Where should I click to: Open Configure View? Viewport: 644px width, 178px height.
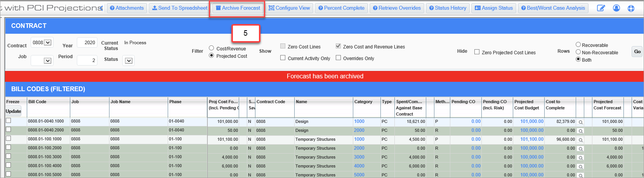click(289, 8)
